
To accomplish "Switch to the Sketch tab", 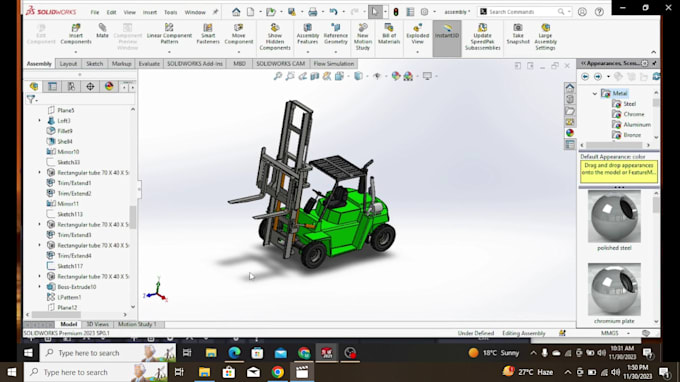I will click(94, 64).
